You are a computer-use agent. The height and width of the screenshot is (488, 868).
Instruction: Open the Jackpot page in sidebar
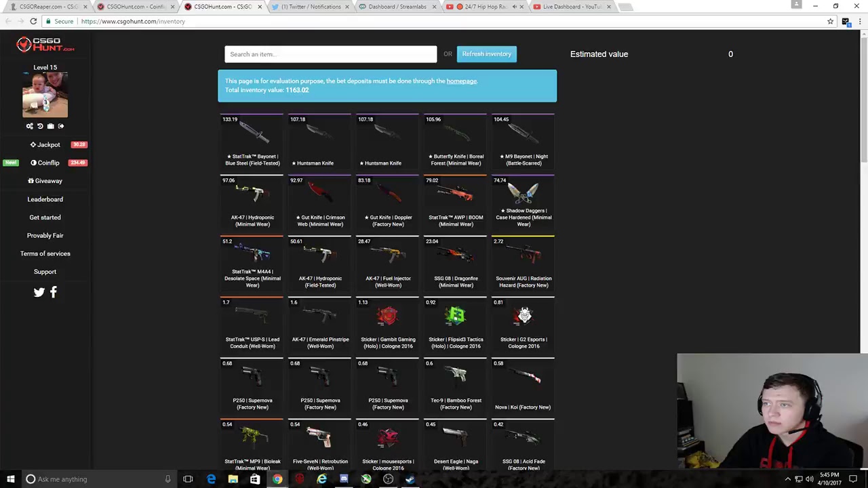click(x=45, y=144)
